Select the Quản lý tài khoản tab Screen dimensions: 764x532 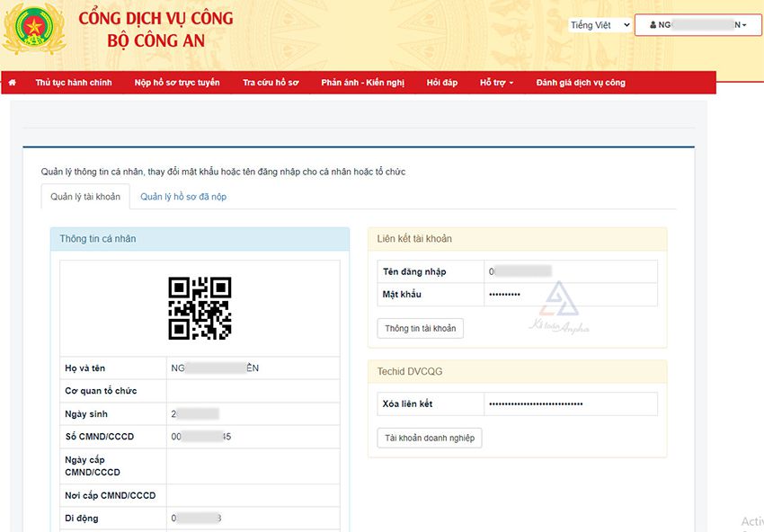click(85, 197)
